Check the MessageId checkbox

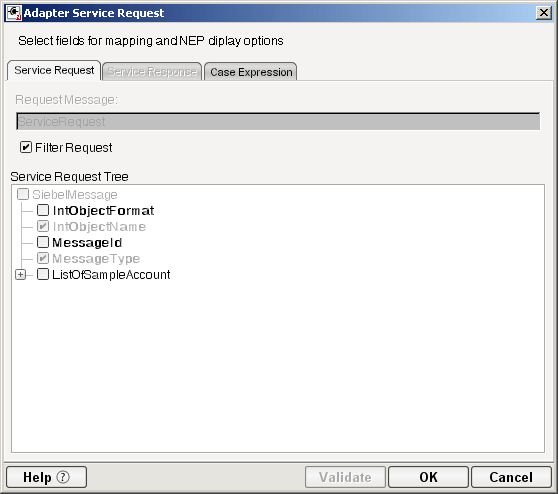point(43,242)
